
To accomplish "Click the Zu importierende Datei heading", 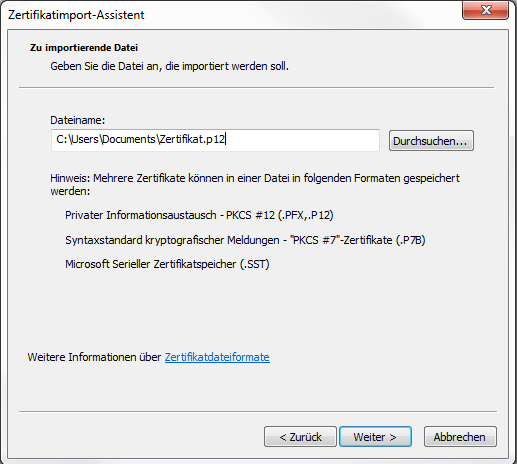I will (x=84, y=48).
